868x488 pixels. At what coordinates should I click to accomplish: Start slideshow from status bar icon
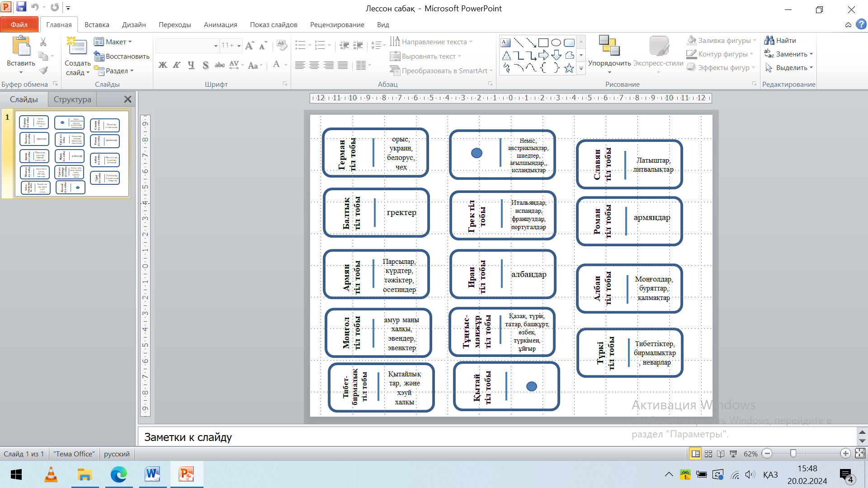pos(733,454)
